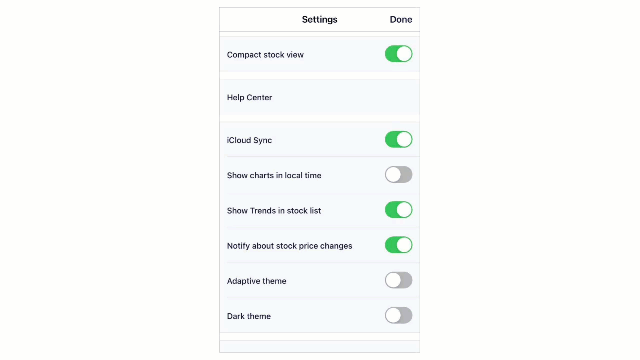
Task: Click the Dark theme label text
Action: point(249,316)
